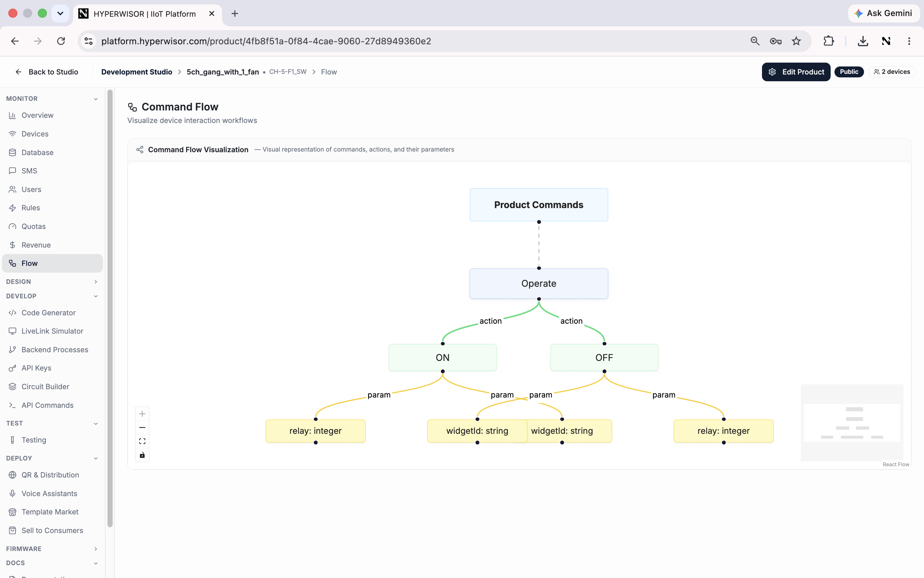Select the ON action node
This screenshot has height=578, width=924.
pyautogui.click(x=442, y=357)
